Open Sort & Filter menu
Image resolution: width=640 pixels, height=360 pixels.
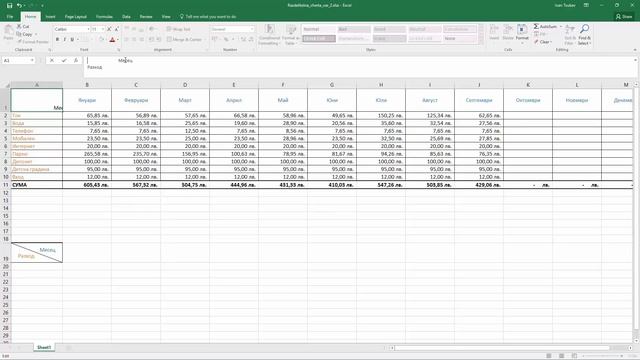(570, 35)
